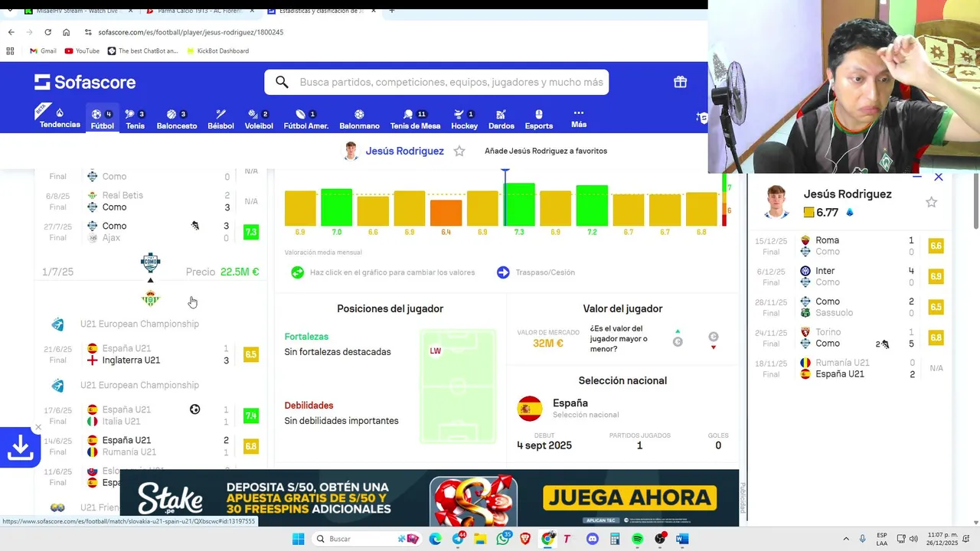Click the blue download button
The width and height of the screenshot is (980, 551).
tap(20, 448)
